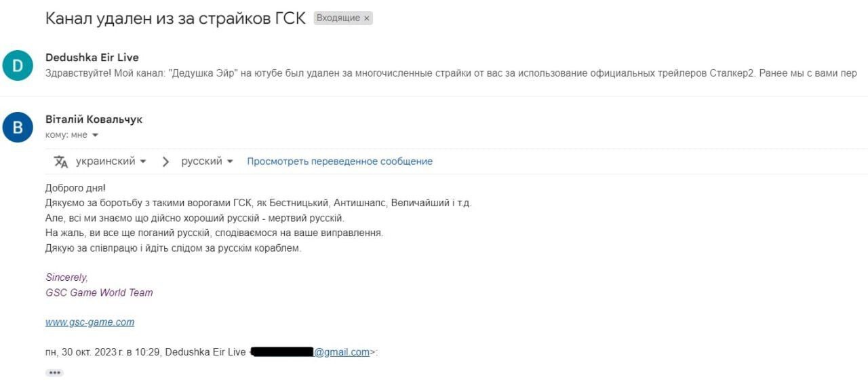
Task: Click "Просмотреть переведенное сообщение" link
Action: pos(340,161)
